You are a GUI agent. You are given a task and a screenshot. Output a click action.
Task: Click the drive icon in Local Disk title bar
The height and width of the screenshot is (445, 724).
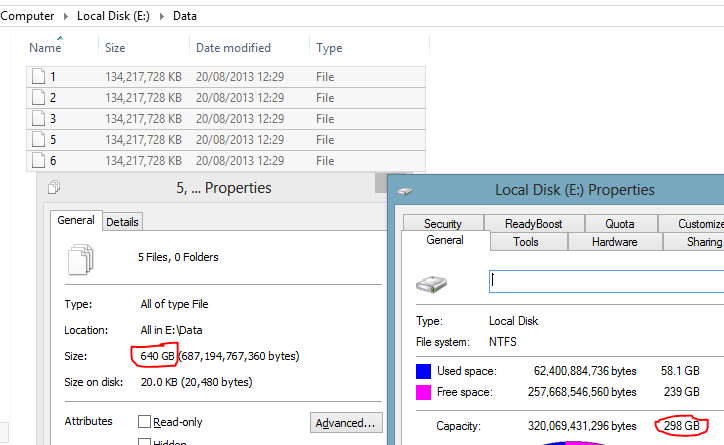(x=405, y=191)
